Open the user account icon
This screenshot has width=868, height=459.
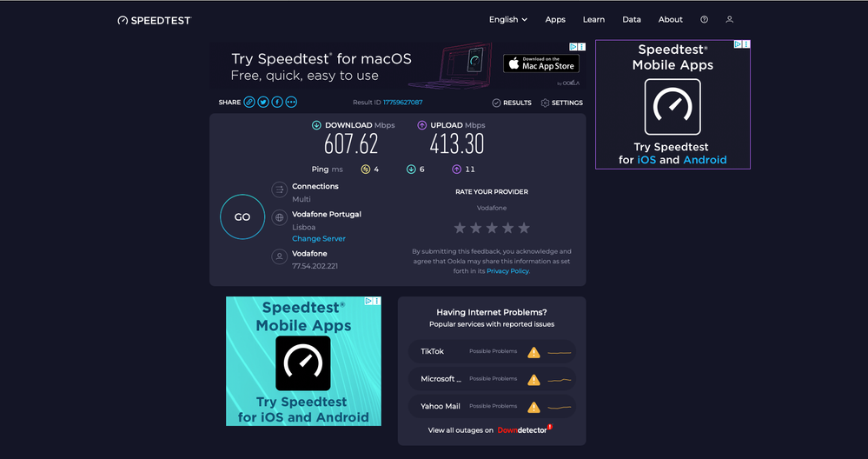click(730, 20)
